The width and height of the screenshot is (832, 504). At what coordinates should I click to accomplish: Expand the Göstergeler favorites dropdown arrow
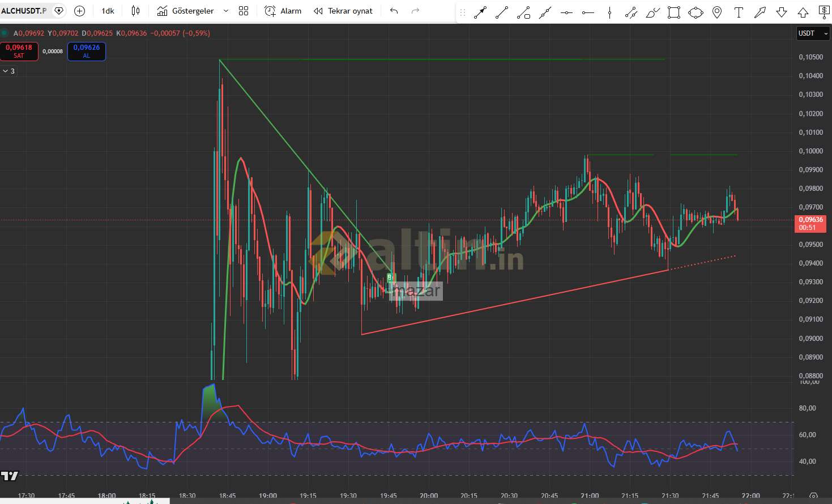pyautogui.click(x=226, y=11)
